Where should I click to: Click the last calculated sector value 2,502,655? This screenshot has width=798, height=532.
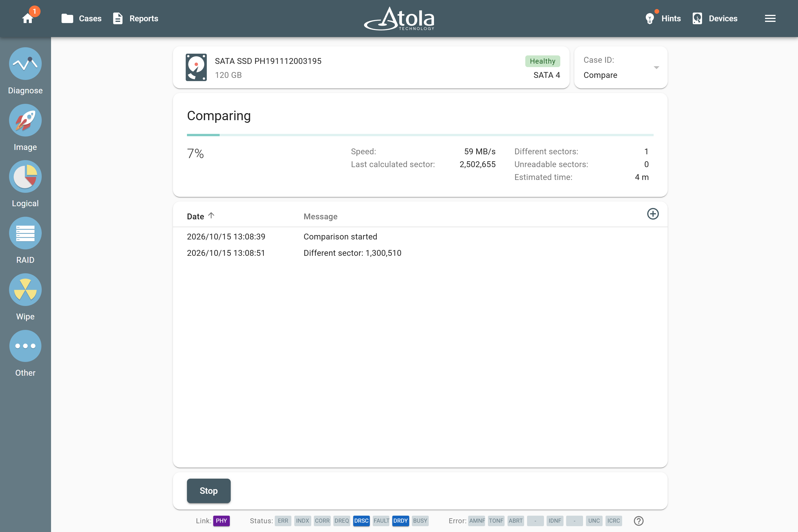(x=477, y=164)
